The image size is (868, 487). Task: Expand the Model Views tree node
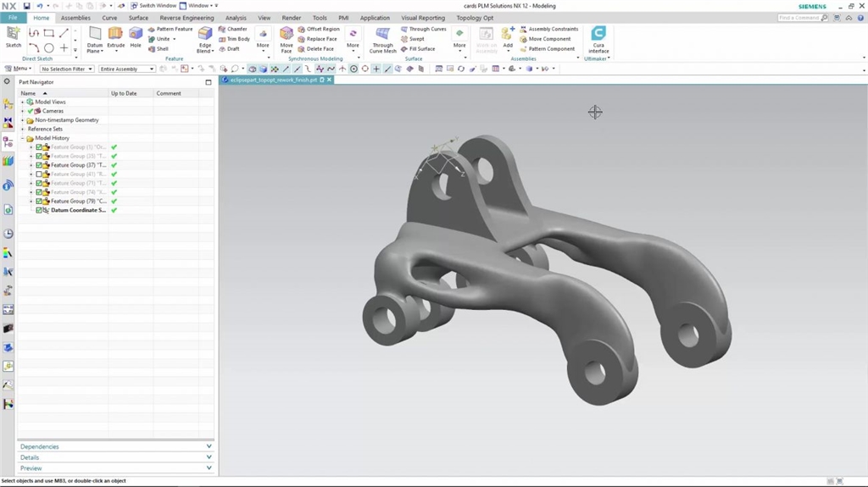point(23,102)
